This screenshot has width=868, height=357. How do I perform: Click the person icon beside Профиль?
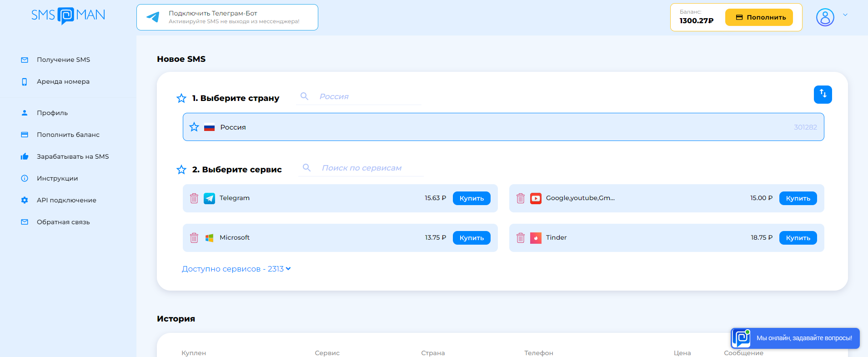click(x=25, y=113)
